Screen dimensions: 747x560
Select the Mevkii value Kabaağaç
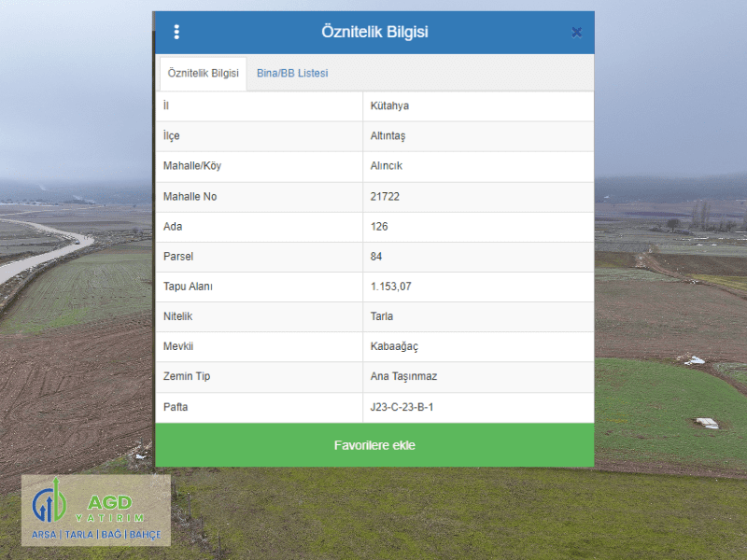click(x=394, y=347)
